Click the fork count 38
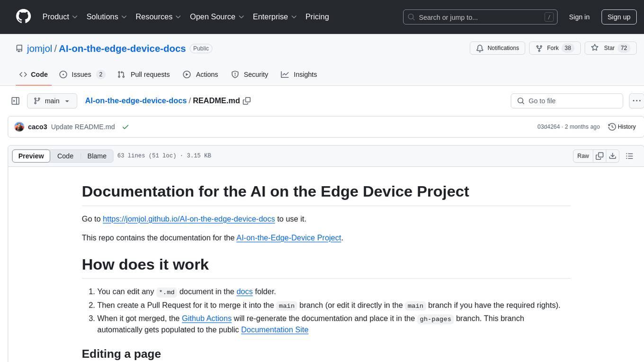Screen dimensions: 644x362 [568, 48]
